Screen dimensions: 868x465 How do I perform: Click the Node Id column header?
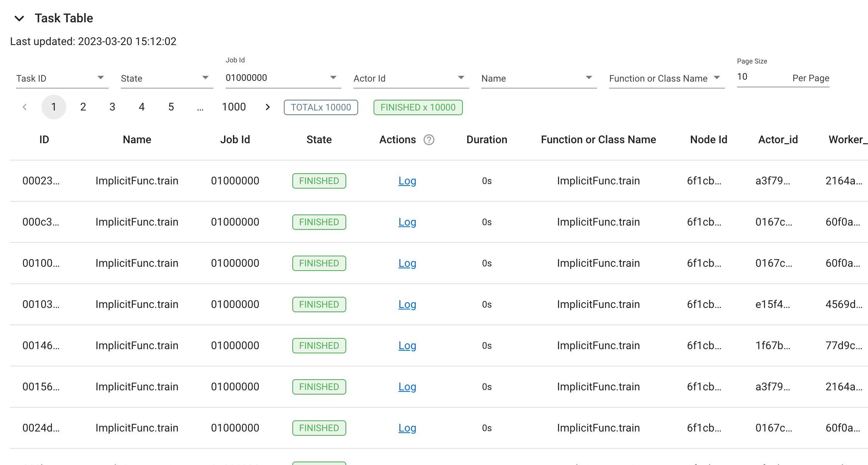pos(709,140)
